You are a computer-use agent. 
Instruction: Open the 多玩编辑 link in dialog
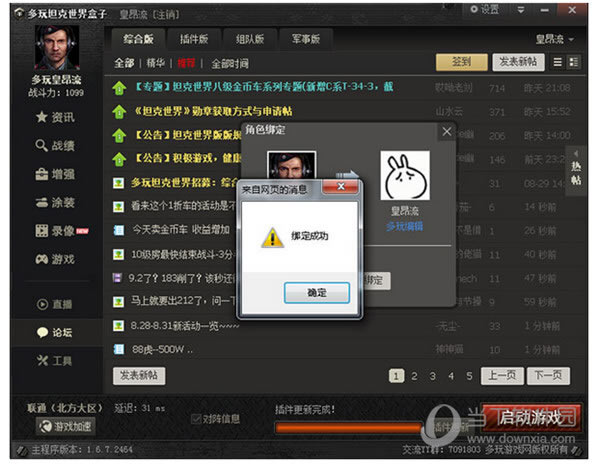[405, 227]
